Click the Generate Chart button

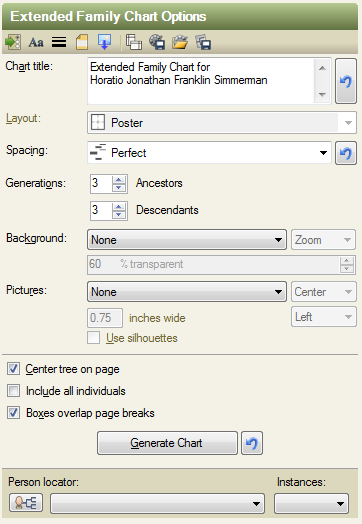(167, 443)
